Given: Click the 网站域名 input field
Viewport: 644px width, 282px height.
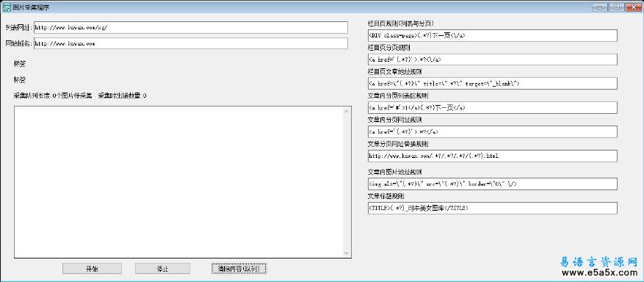Looking at the screenshot, I should point(191,43).
